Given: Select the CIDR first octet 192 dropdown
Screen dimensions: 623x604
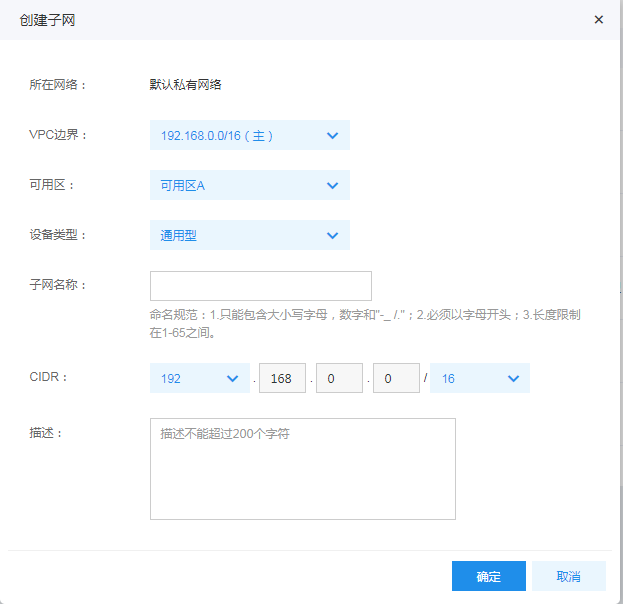Looking at the screenshot, I should click(200, 378).
